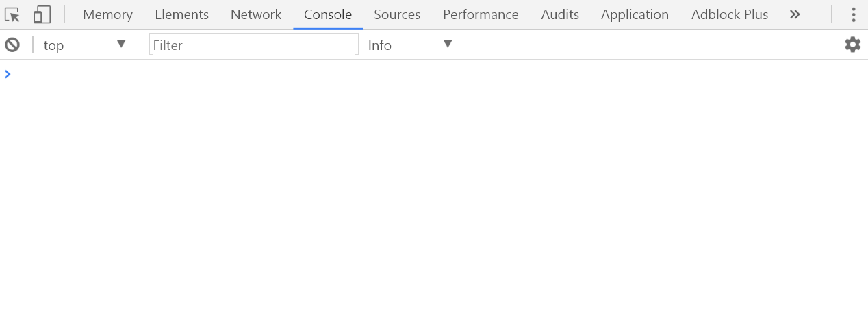868x330 pixels.
Task: Open the top context dropdown
Action: (x=84, y=45)
